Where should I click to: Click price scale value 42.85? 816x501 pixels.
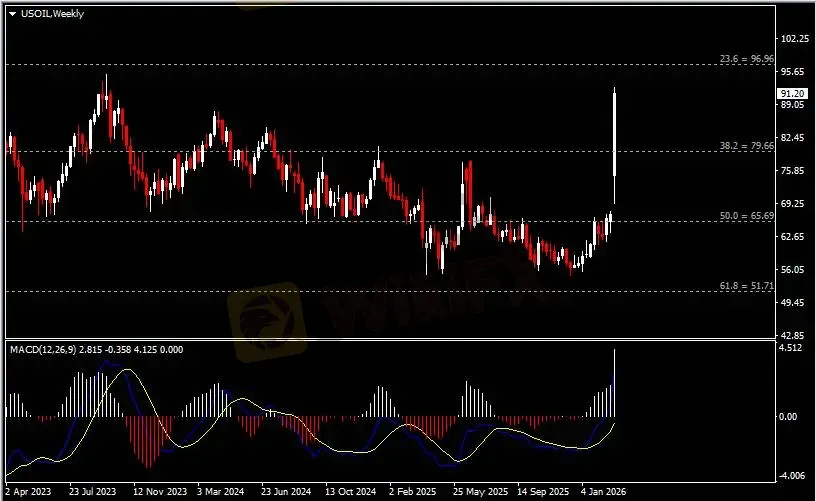pyautogui.click(x=793, y=336)
